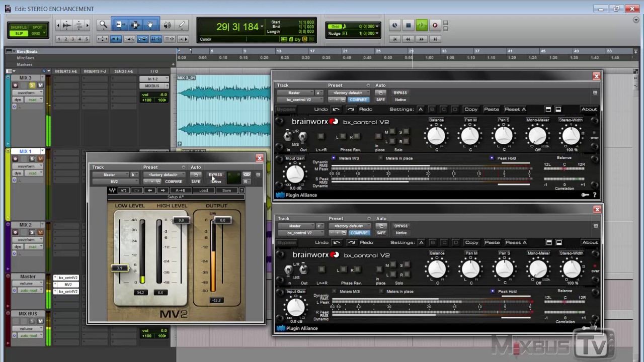Click Copy in upper bx_control window
Screen dimensions: 644x362
(x=471, y=109)
